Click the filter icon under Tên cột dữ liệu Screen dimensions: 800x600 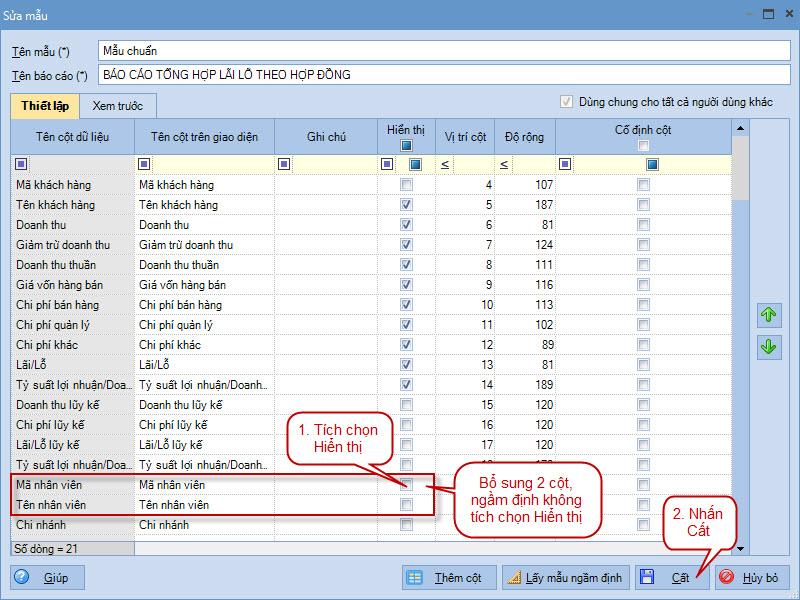21,164
